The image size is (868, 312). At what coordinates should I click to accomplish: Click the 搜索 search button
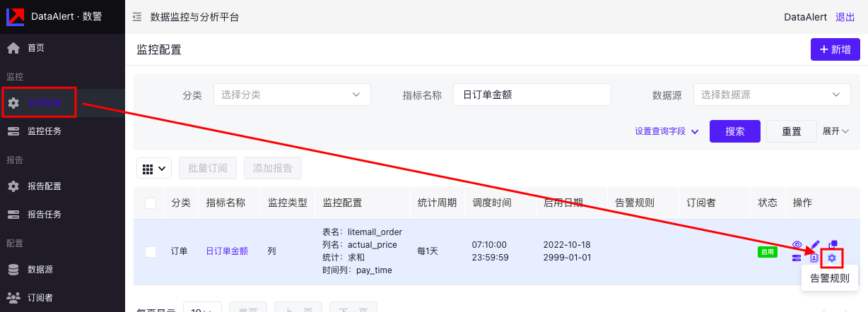point(735,131)
